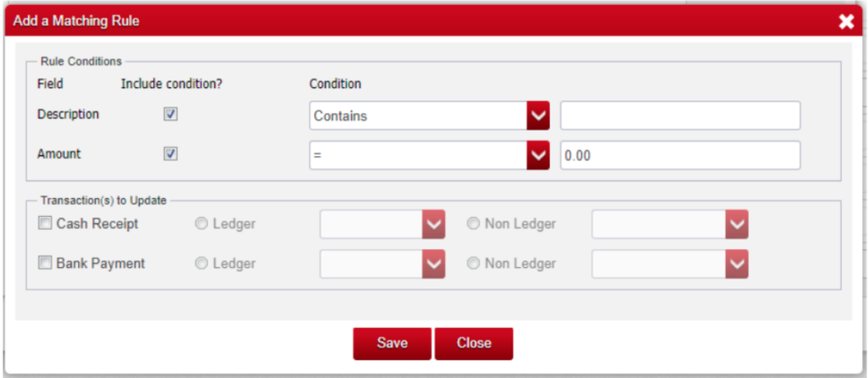Select Ledger radio for Cash Receipt
Screen dimensions: 868x378
201,225
